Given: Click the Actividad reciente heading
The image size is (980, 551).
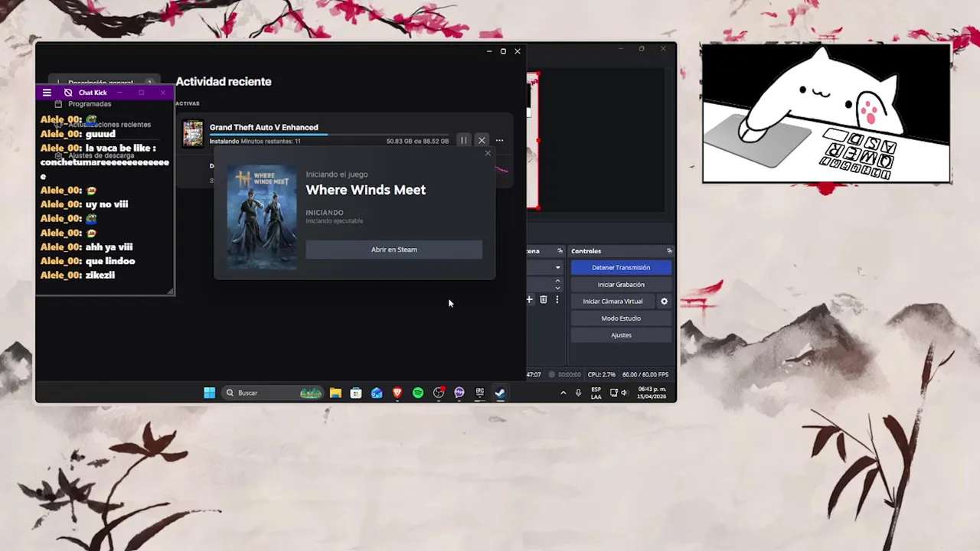Looking at the screenshot, I should 224,82.
